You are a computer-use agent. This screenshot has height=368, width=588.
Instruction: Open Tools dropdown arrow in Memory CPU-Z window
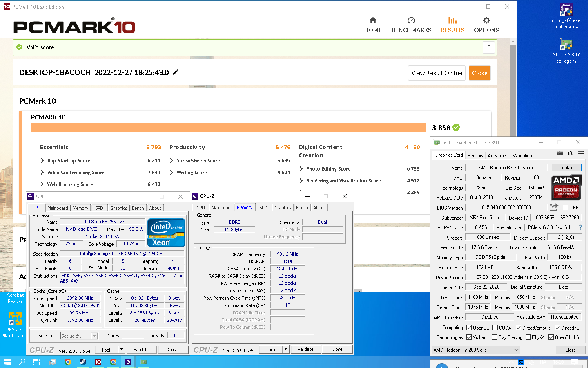point(286,349)
